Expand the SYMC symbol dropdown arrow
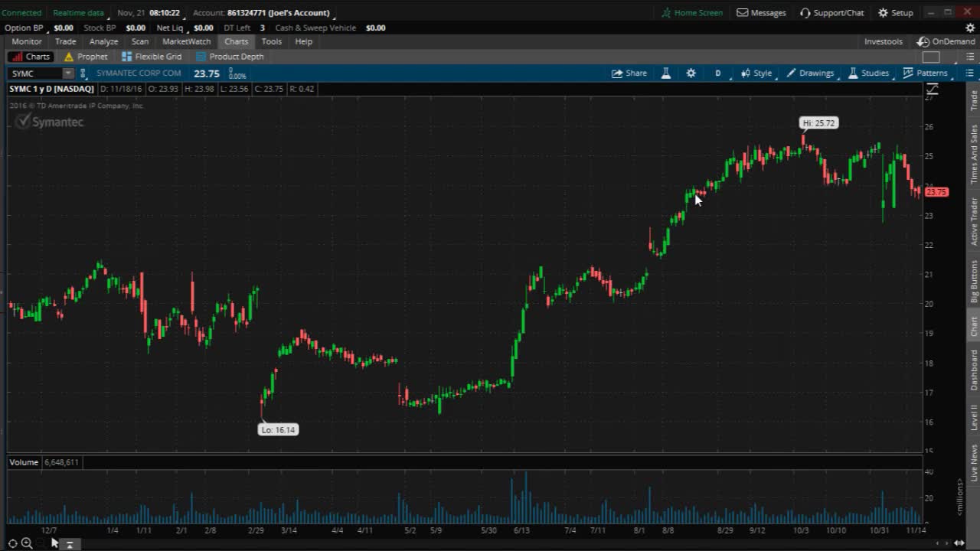This screenshot has width=980, height=551. [68, 73]
